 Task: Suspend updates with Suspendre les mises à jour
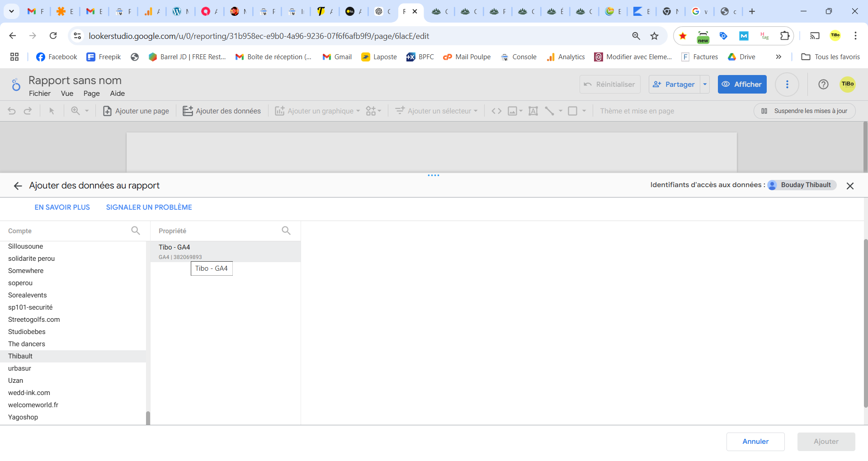tap(804, 111)
